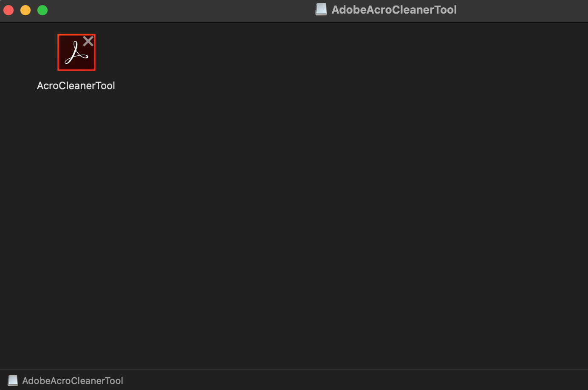This screenshot has width=588, height=390.
Task: Click the white Acrobat swirl logo in the icon
Action: click(x=76, y=53)
